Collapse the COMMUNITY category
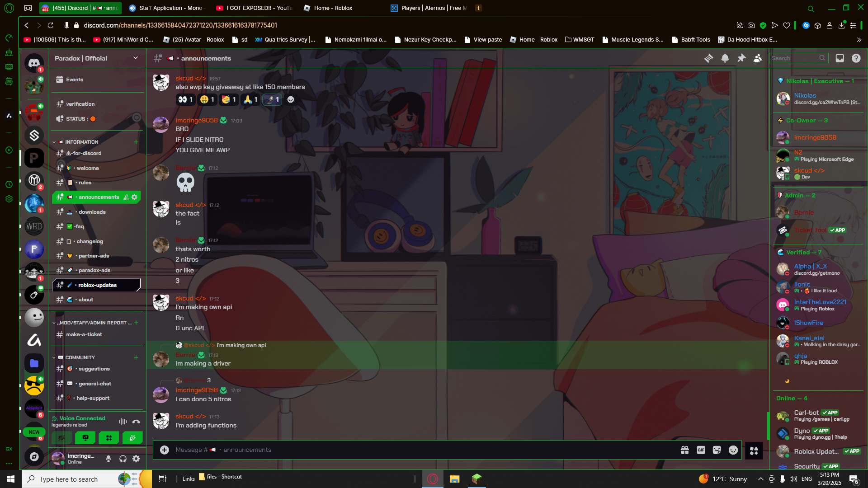 80,357
